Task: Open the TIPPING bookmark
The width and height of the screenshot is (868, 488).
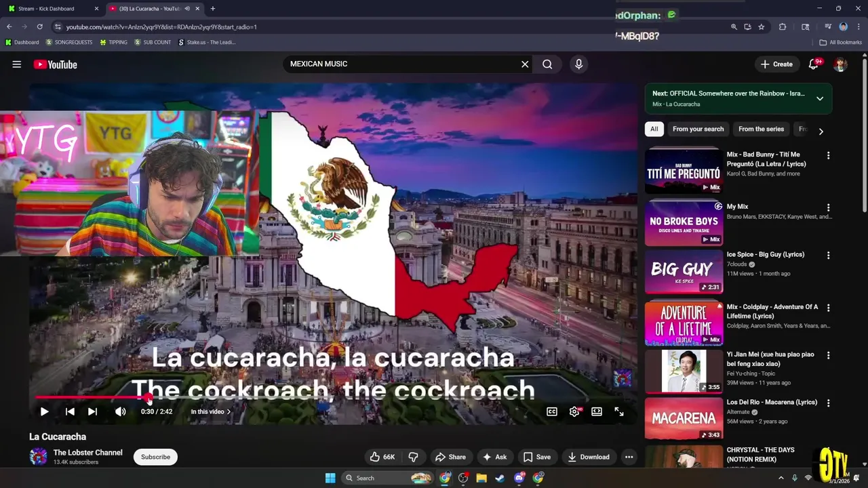Action: [113, 42]
